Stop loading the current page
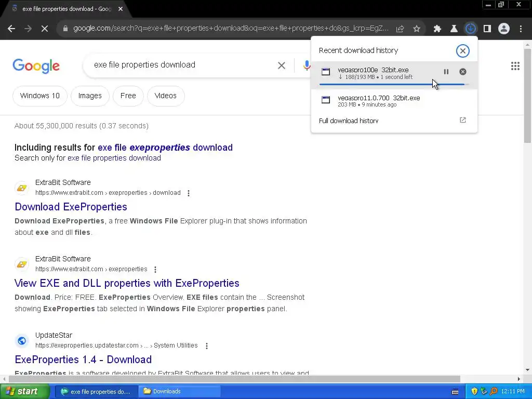The width and height of the screenshot is (532, 399). 45,29
